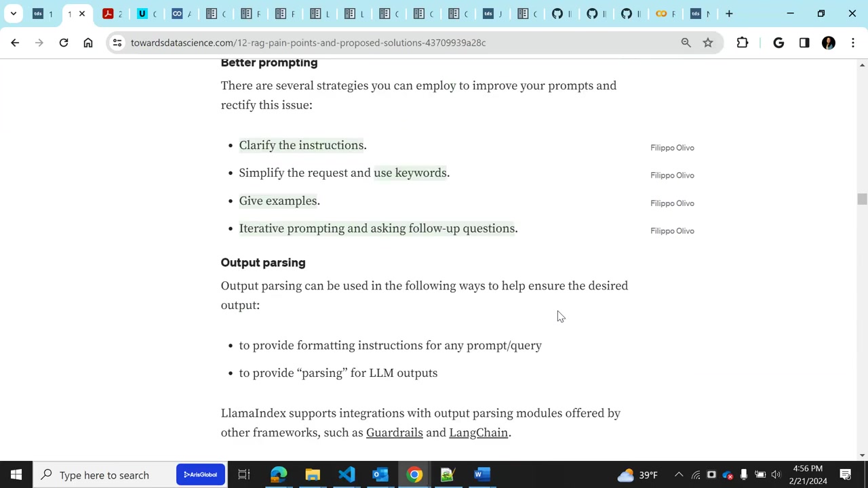Open the Extensions puzzle icon

click(x=743, y=43)
